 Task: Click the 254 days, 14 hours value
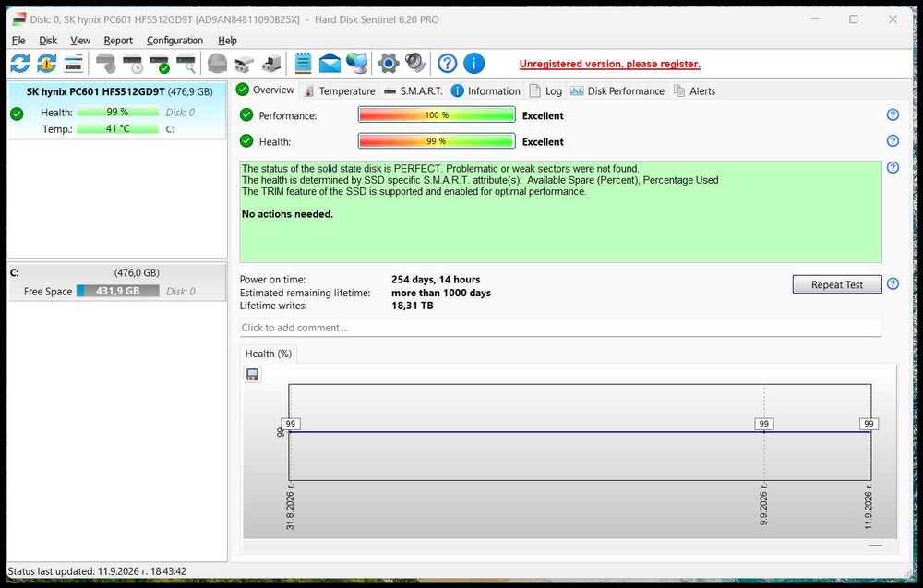pos(436,280)
